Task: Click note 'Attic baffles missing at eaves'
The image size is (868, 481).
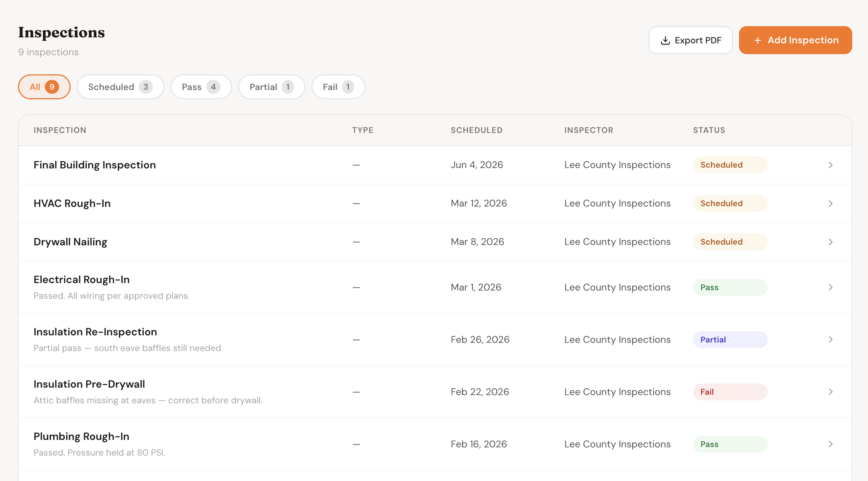Action: (x=148, y=400)
